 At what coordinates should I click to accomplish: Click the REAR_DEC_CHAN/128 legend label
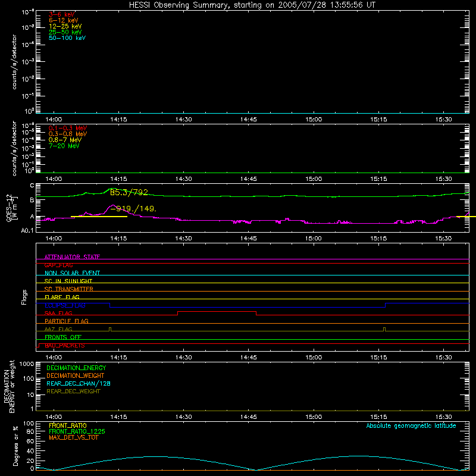tap(79, 383)
